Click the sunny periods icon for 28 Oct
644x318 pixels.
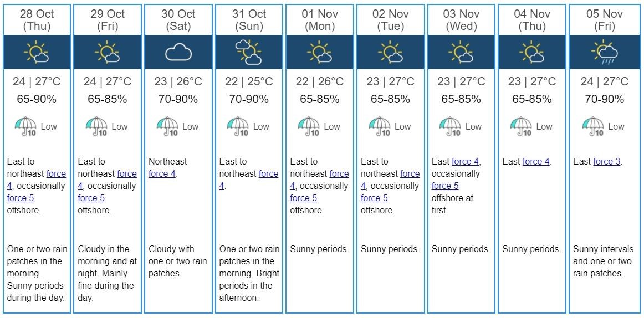coord(37,52)
